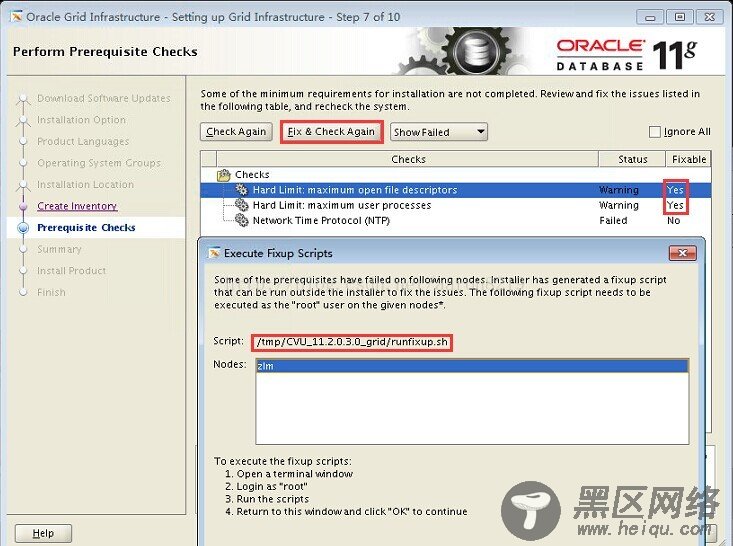Click Download Software Updates step
The height and width of the screenshot is (546, 733).
(x=104, y=98)
